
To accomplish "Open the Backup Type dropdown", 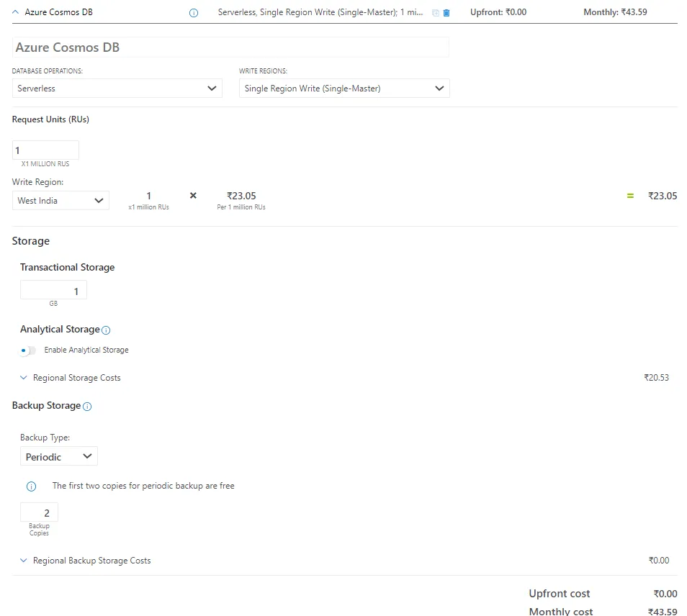I will pos(58,456).
